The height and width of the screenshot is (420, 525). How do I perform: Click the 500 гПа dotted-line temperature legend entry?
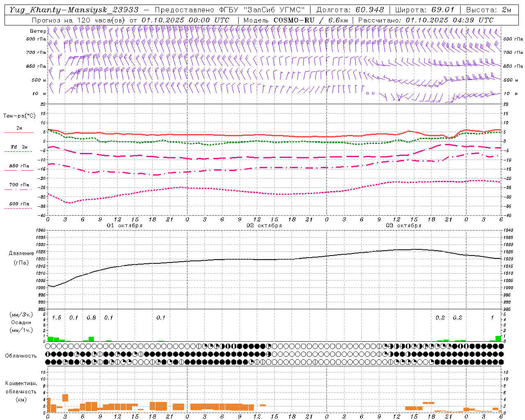pyautogui.click(x=19, y=204)
